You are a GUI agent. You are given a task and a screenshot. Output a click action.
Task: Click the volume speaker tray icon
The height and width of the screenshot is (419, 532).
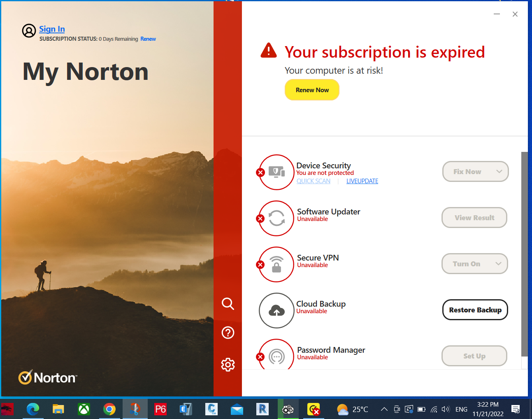446,409
